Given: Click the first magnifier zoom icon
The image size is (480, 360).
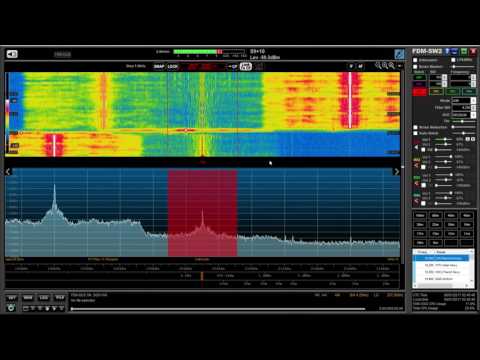Looking at the screenshot, I should click(378, 65).
